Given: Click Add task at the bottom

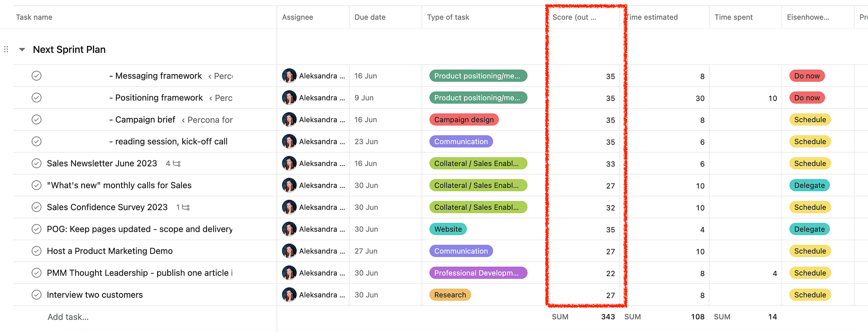Looking at the screenshot, I should (68, 317).
